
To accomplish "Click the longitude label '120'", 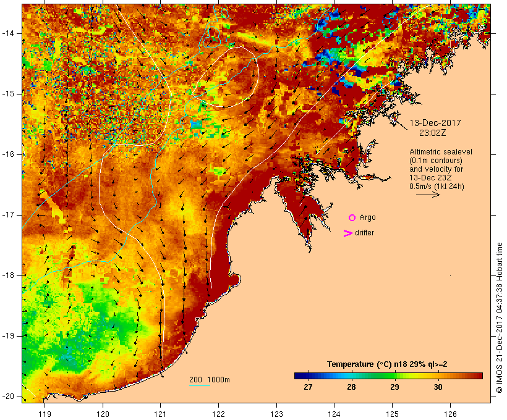I will (103, 414).
